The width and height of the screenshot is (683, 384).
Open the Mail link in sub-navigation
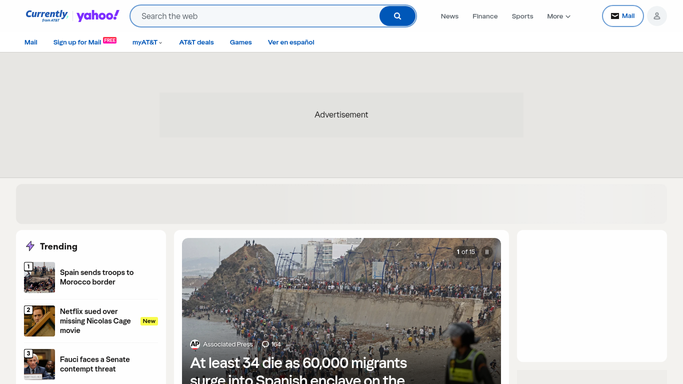click(30, 42)
